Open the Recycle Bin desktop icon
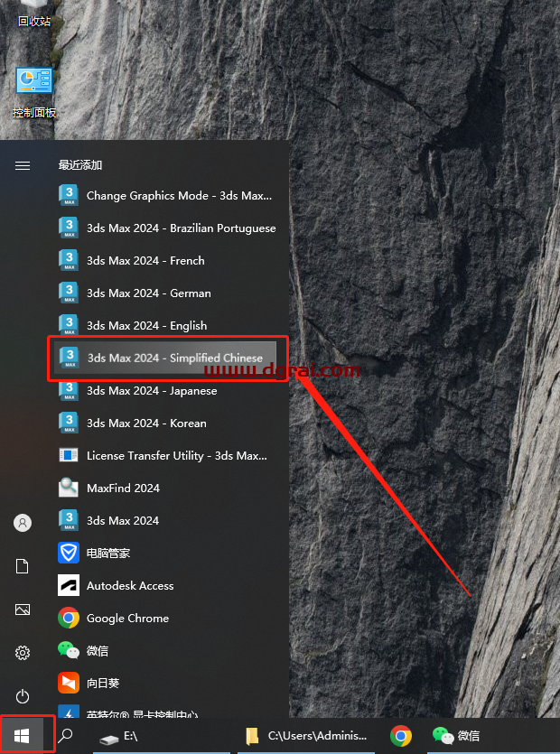The height and width of the screenshot is (754, 560). [x=34, y=13]
